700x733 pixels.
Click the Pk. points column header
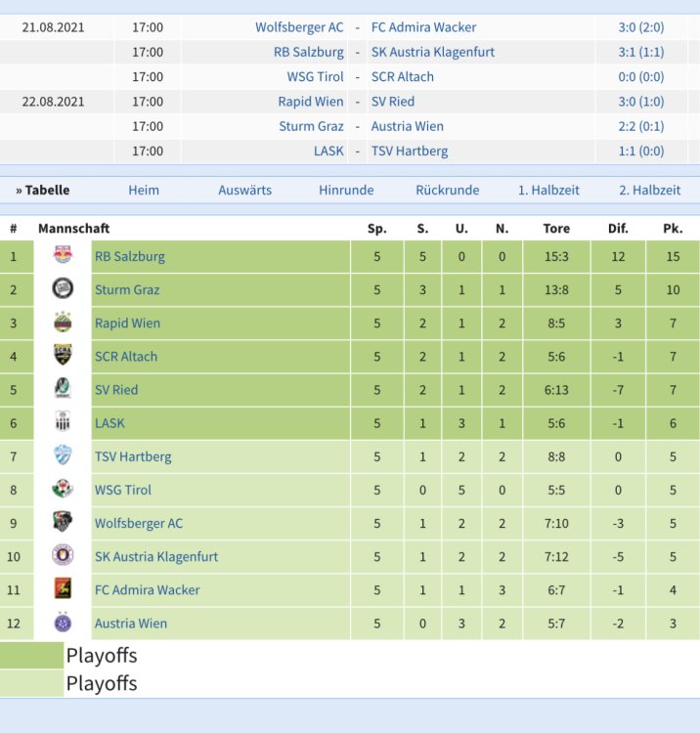coord(673,229)
